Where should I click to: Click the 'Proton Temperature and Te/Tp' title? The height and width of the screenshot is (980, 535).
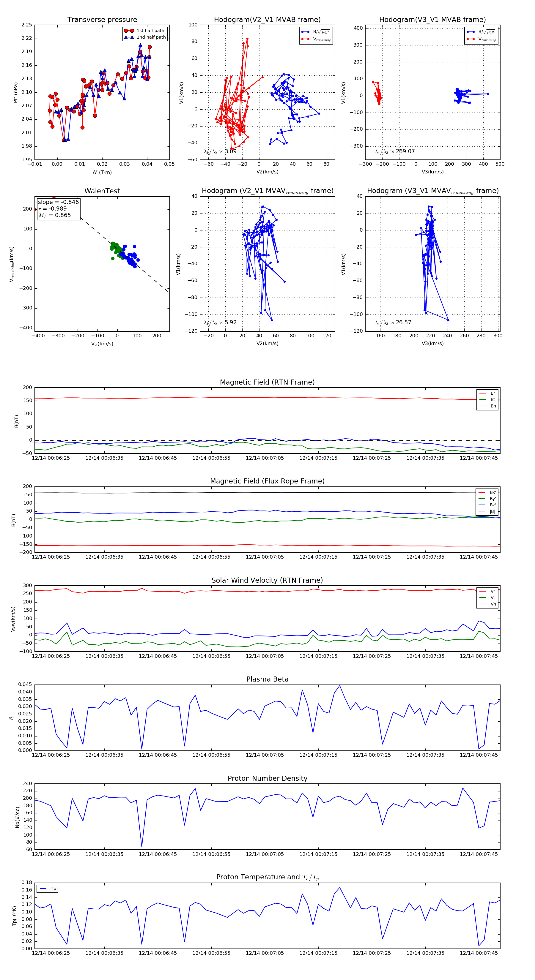point(267,877)
